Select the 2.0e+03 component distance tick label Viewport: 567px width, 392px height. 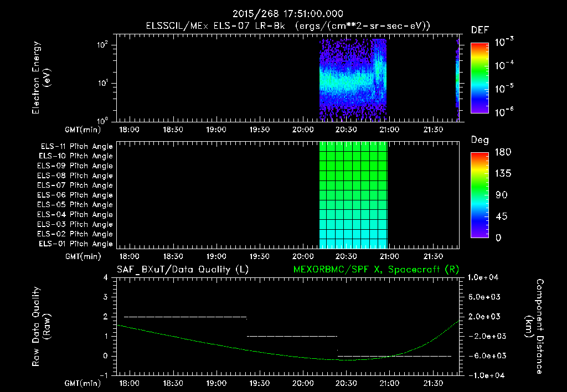click(x=484, y=317)
